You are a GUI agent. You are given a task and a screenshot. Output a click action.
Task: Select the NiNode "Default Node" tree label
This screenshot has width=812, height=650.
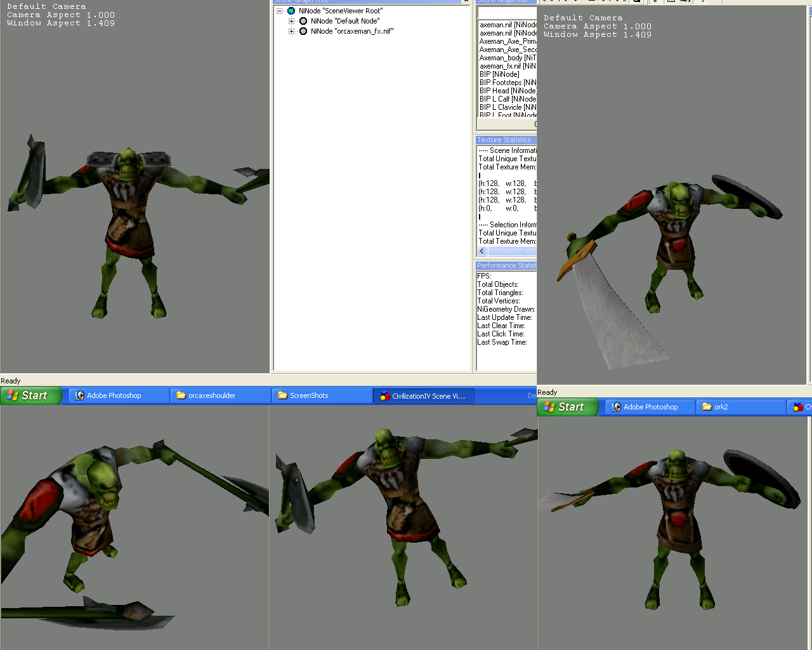coord(345,21)
